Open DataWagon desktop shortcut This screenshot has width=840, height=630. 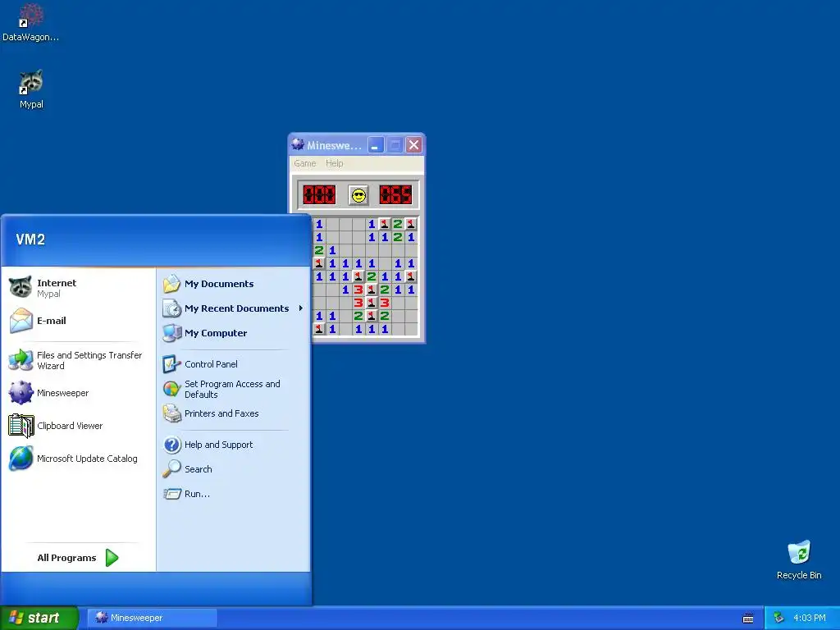[x=31, y=22]
